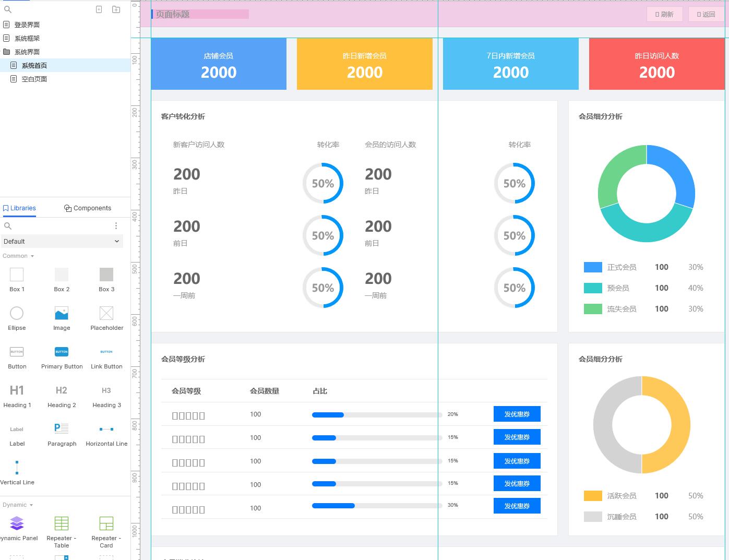Click the Add Page icon in pages panel
The width and height of the screenshot is (729, 560).
tap(99, 9)
